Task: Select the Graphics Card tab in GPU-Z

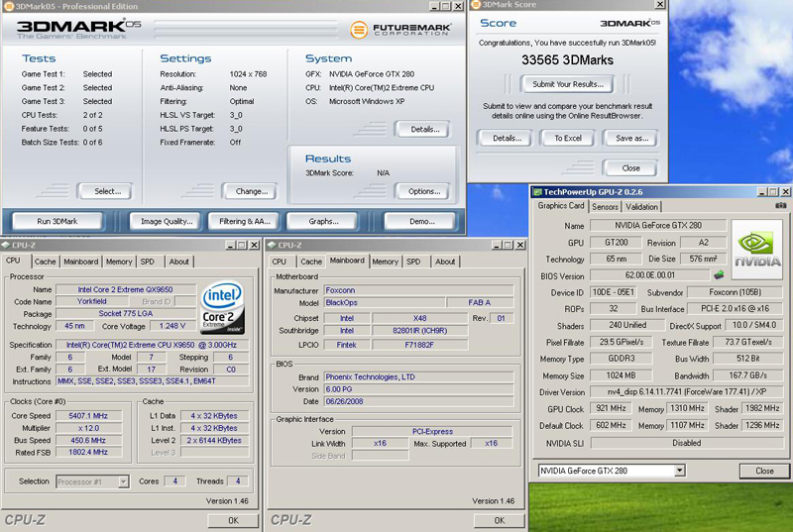Action: [561, 206]
